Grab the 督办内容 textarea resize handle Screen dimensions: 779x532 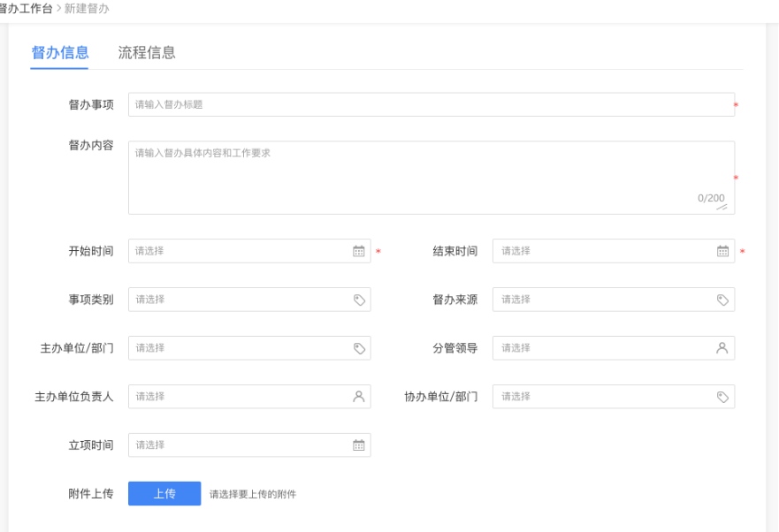[722, 207]
